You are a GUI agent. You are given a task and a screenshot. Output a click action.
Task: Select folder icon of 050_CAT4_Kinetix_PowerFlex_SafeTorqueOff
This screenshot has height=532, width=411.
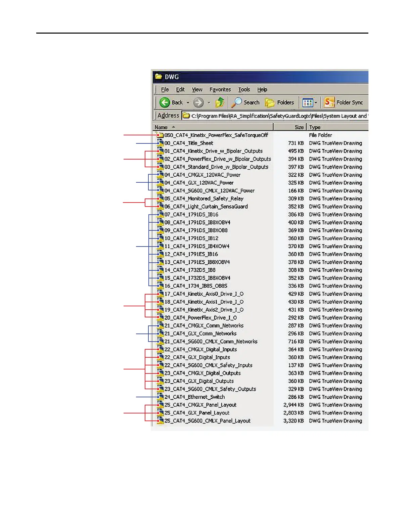click(160, 135)
